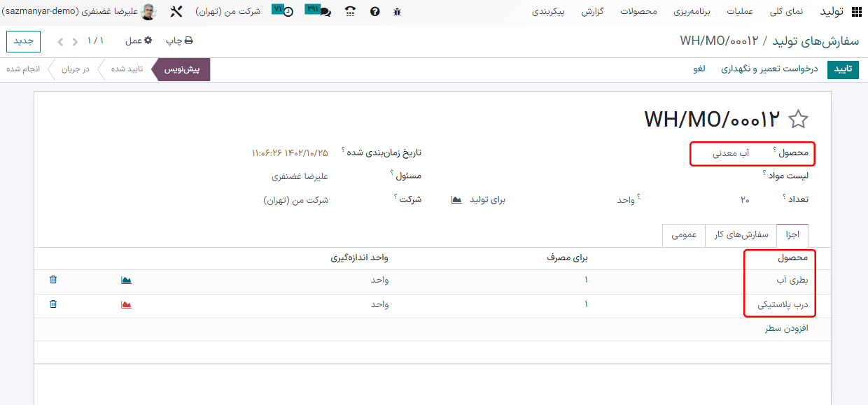This screenshot has width=868, height=405.
Task: Sort by the واحد اندازه‌گیری column header
Action: click(360, 258)
